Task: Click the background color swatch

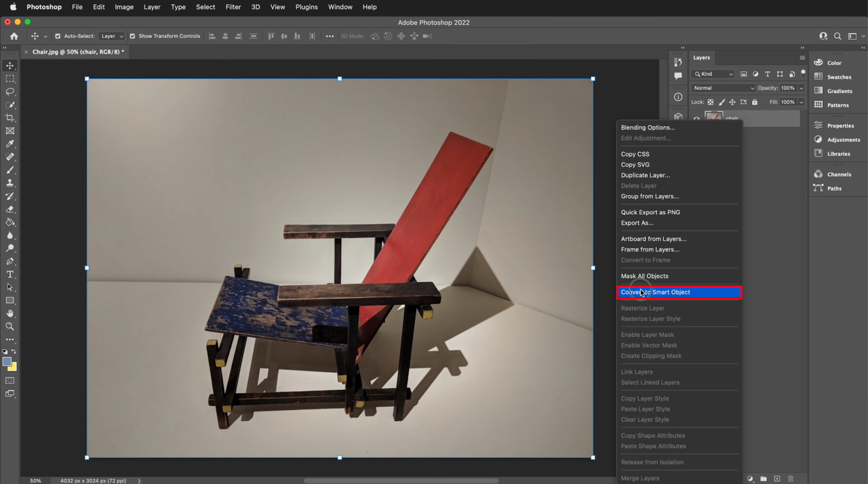Action: click(14, 367)
